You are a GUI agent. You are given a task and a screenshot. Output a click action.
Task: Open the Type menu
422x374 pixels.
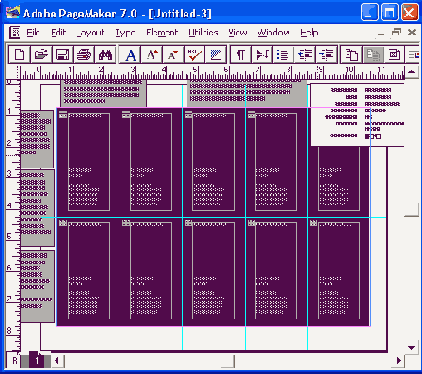125,32
